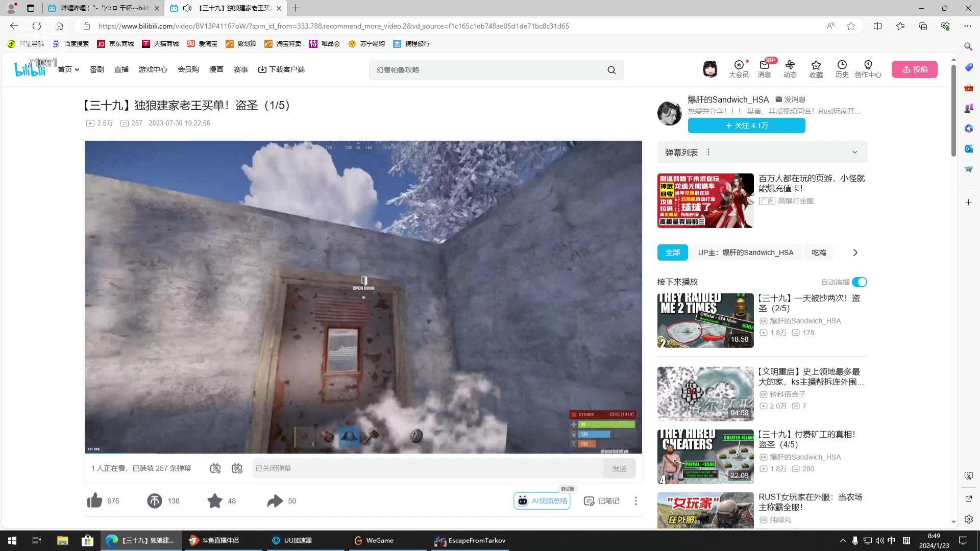Open 历史 watch history icon
980x551 pixels.
pyautogui.click(x=842, y=69)
